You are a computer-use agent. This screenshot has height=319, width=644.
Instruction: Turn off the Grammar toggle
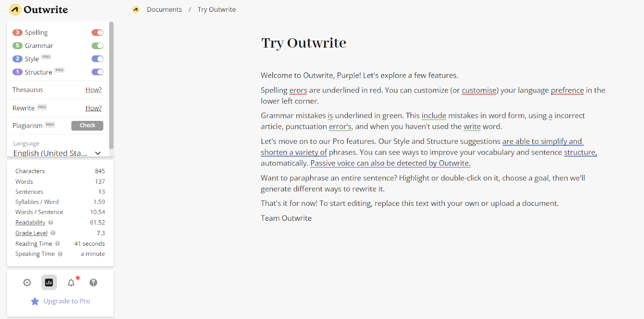point(97,46)
